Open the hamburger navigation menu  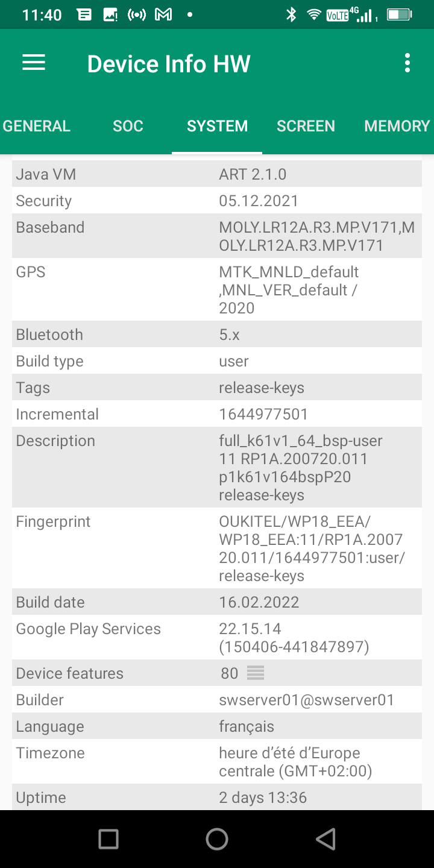34,63
